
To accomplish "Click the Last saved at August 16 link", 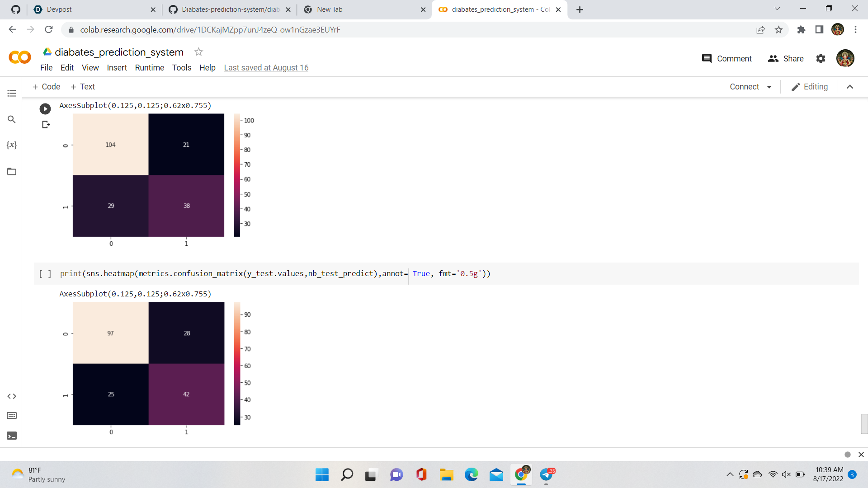I will click(266, 68).
